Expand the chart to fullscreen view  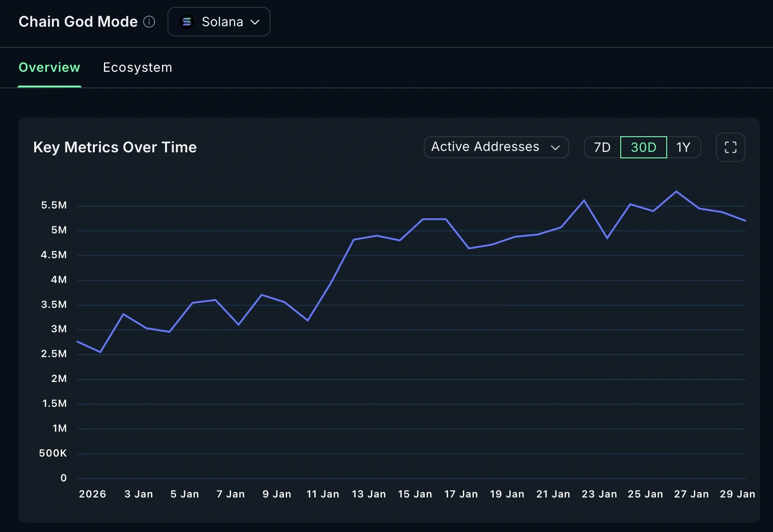(730, 147)
